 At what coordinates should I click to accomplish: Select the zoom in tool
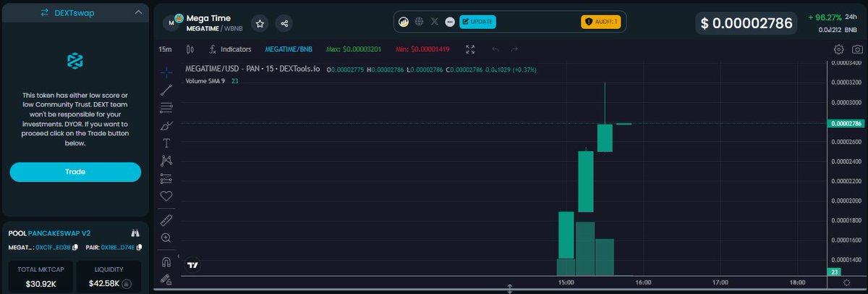tap(166, 238)
